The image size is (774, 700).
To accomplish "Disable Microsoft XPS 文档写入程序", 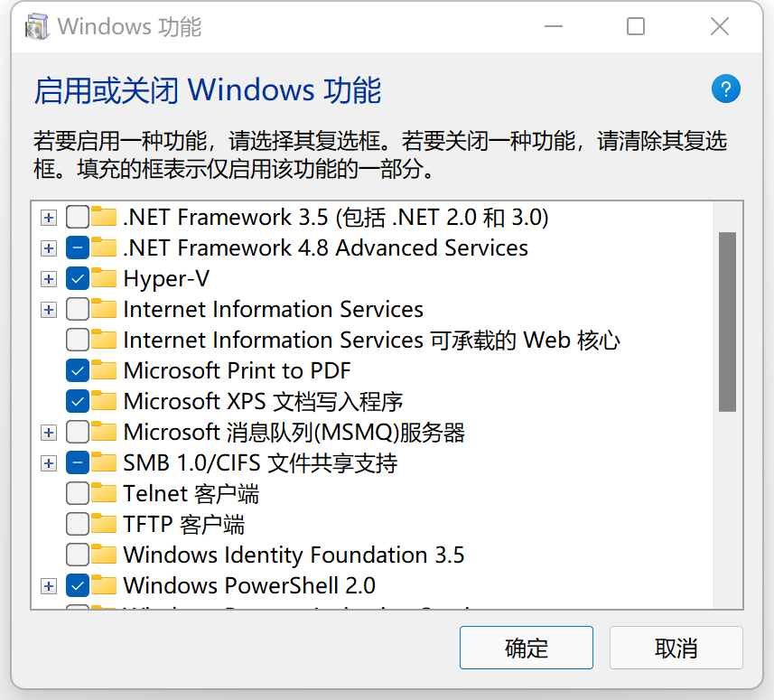I will click(x=77, y=401).
